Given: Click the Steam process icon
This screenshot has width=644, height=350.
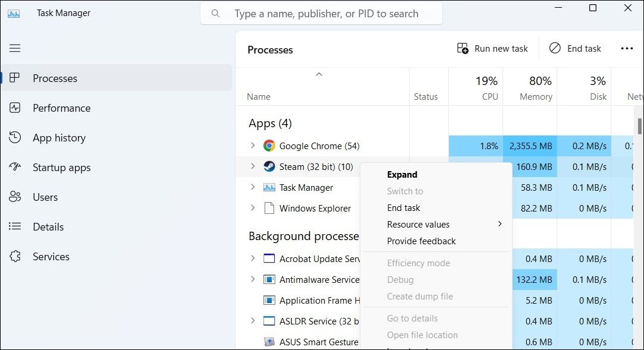Looking at the screenshot, I should point(268,166).
